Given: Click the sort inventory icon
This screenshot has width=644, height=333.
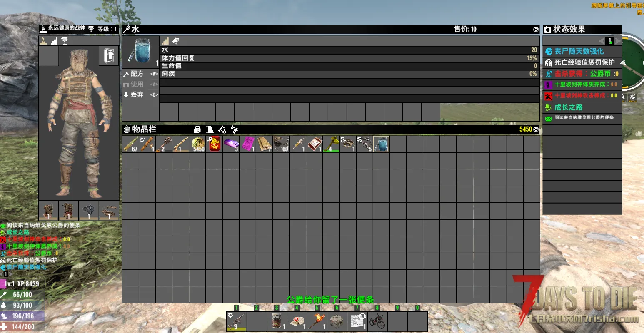Looking at the screenshot, I should pos(210,129).
